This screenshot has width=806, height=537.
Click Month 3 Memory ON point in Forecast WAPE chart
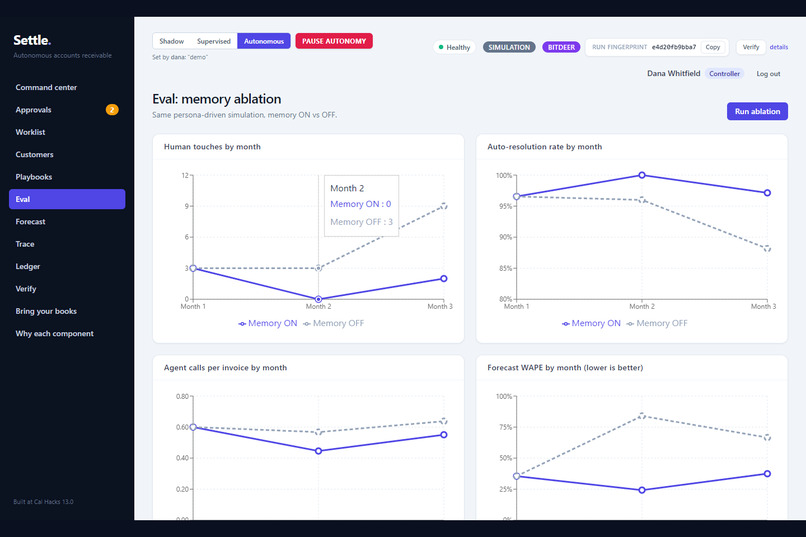point(767,474)
